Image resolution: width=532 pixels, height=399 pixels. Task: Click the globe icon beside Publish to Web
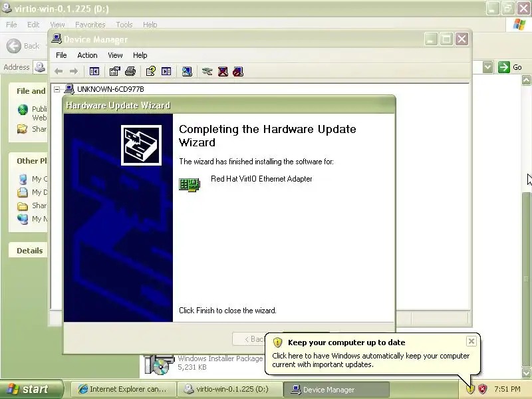tap(23, 110)
